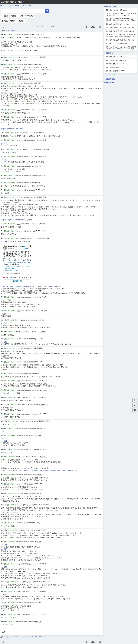Open the kebab menu on post 605
Screen dimensions: 138x644
pos(101,84)
